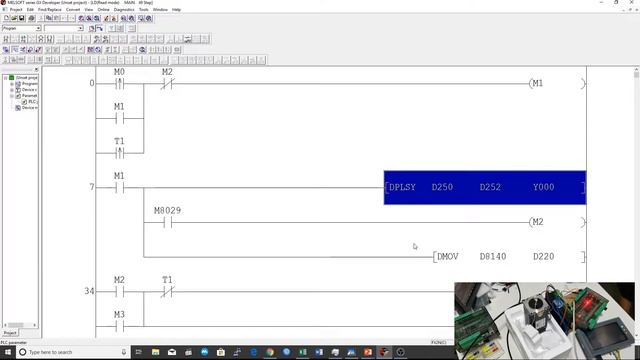Select the PLC parameter tree item
The height and width of the screenshot is (360, 640).
(30, 102)
